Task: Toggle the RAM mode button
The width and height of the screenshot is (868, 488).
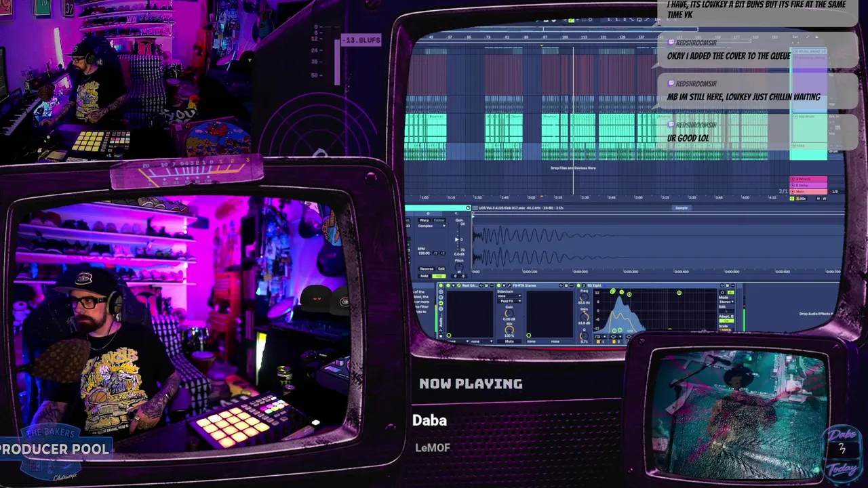Action: pyautogui.click(x=425, y=276)
